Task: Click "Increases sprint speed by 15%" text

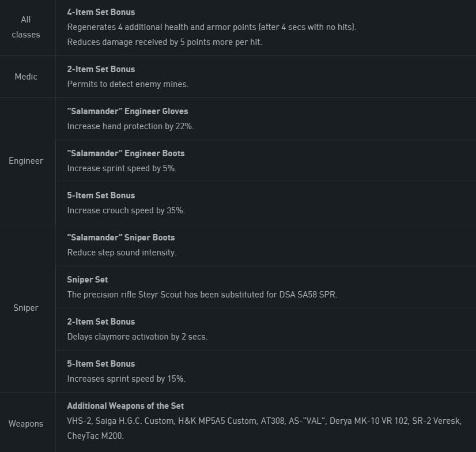Action: [x=126, y=379]
